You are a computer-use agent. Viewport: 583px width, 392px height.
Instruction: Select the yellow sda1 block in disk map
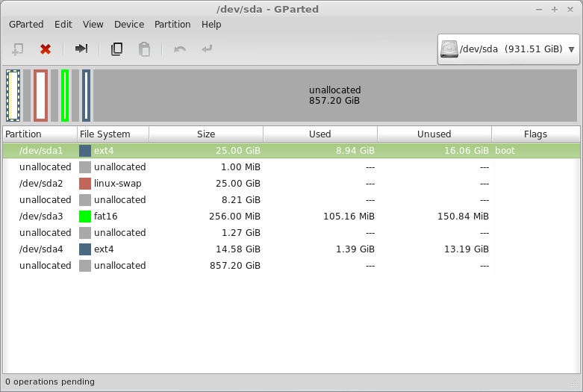point(13,96)
